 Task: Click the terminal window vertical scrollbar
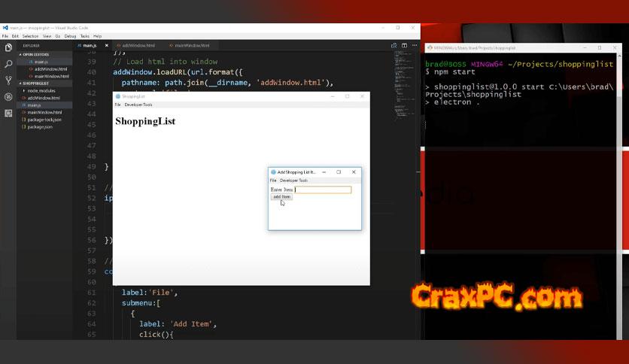(619, 196)
